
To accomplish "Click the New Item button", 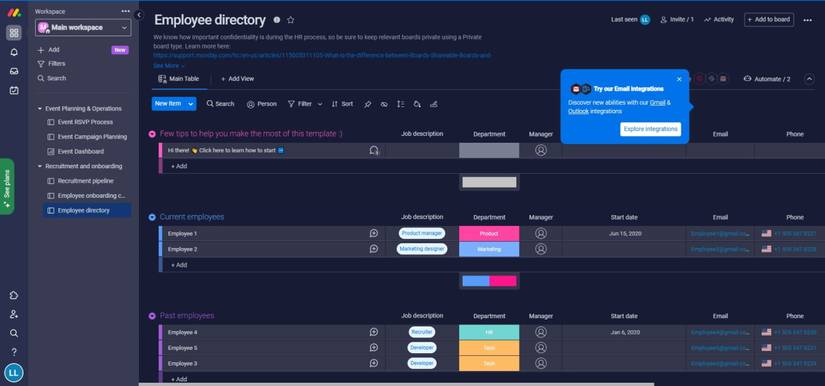I will point(168,104).
